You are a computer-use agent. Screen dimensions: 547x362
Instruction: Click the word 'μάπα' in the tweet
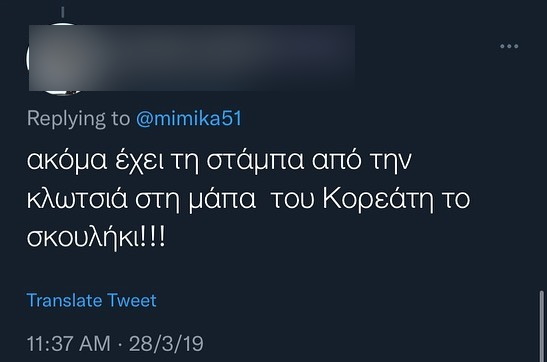click(222, 199)
